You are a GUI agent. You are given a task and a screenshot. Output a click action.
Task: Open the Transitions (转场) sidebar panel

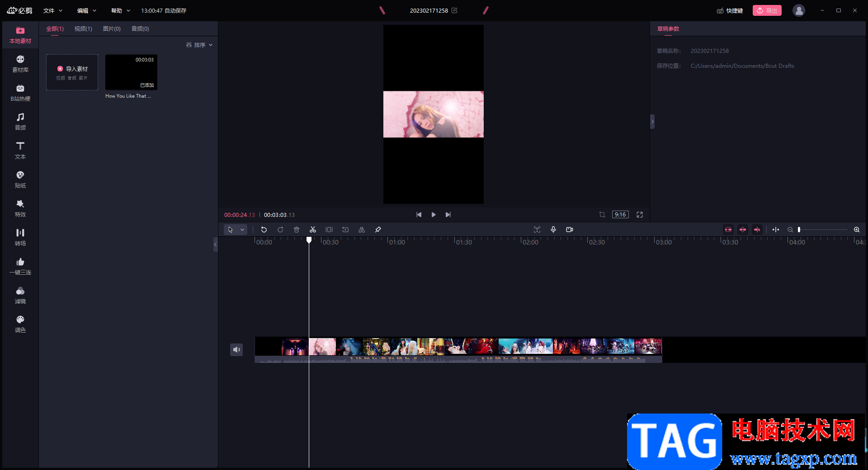(20, 237)
